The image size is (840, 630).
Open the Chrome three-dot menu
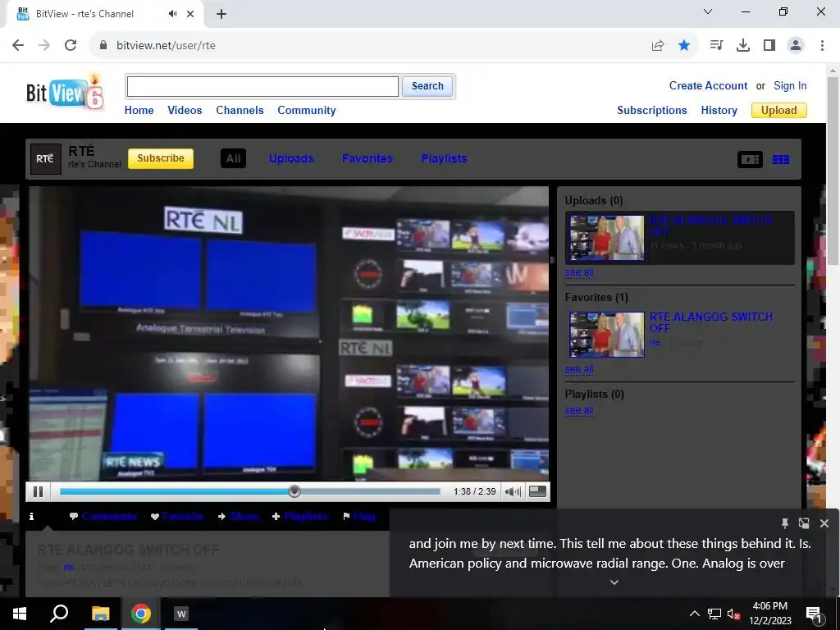(822, 46)
